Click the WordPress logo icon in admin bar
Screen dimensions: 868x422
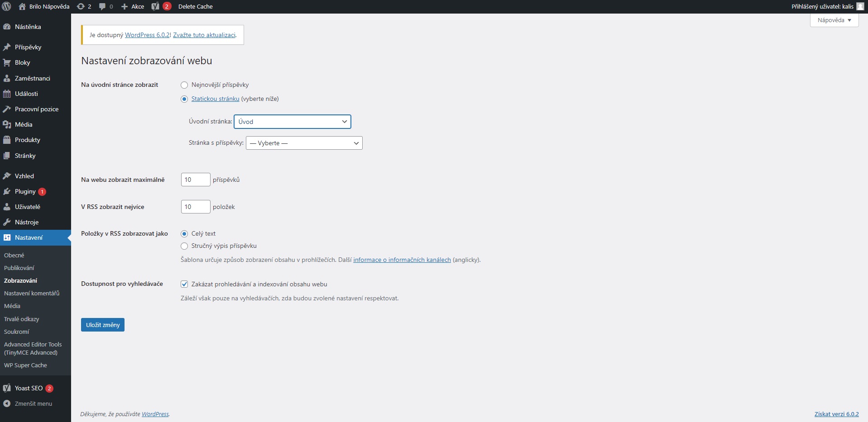pyautogui.click(x=7, y=6)
